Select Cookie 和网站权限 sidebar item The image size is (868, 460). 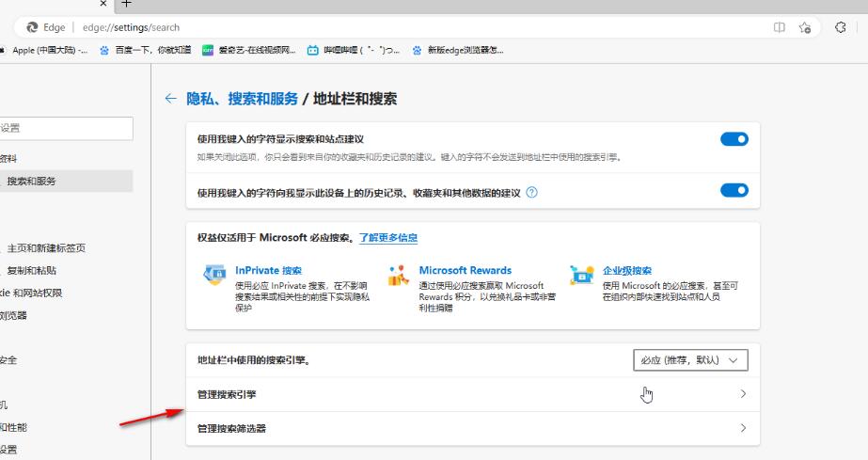coord(31,293)
